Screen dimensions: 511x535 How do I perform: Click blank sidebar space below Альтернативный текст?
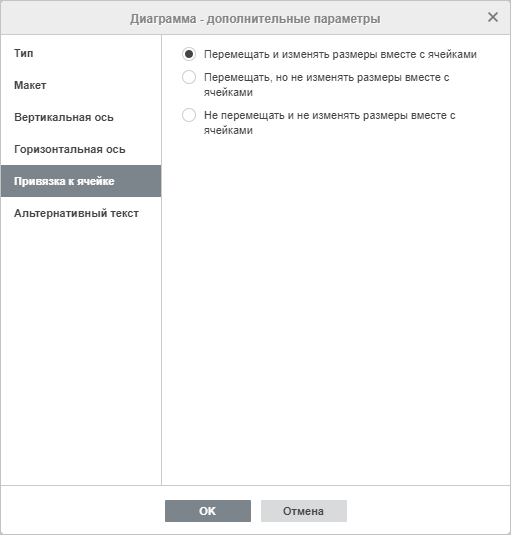(x=81, y=355)
